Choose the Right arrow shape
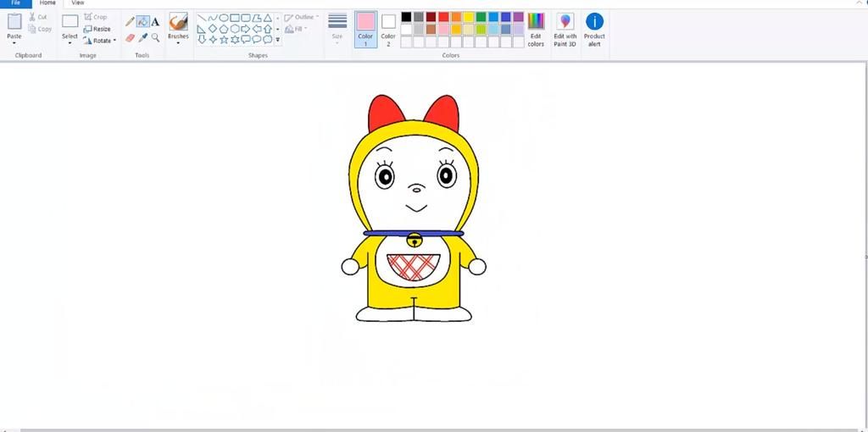Screen dimensions: 868x432 (246, 29)
